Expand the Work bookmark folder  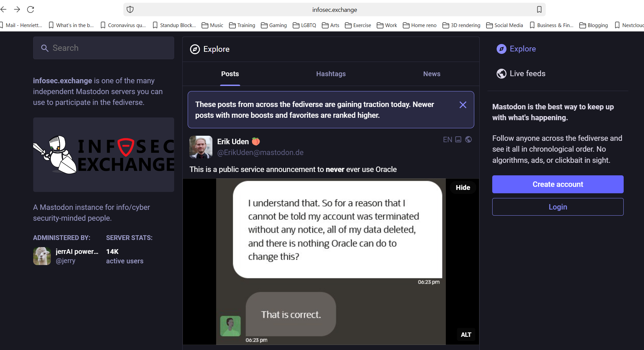pyautogui.click(x=387, y=25)
